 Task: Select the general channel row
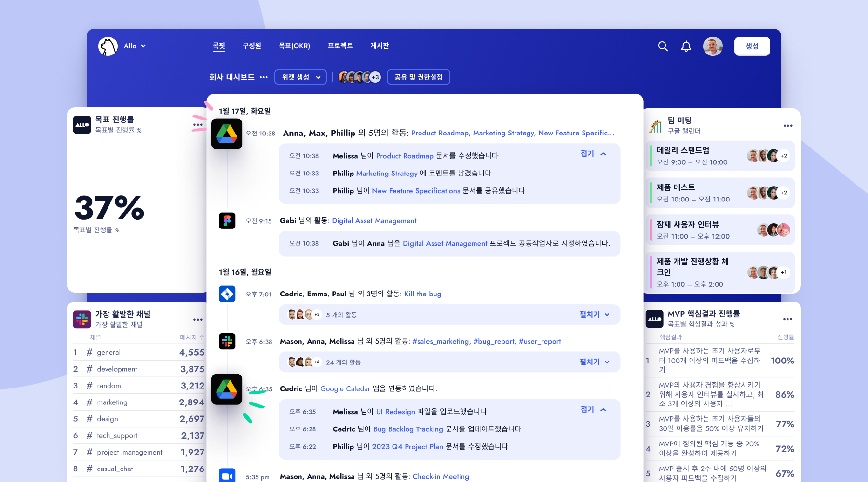[139, 352]
